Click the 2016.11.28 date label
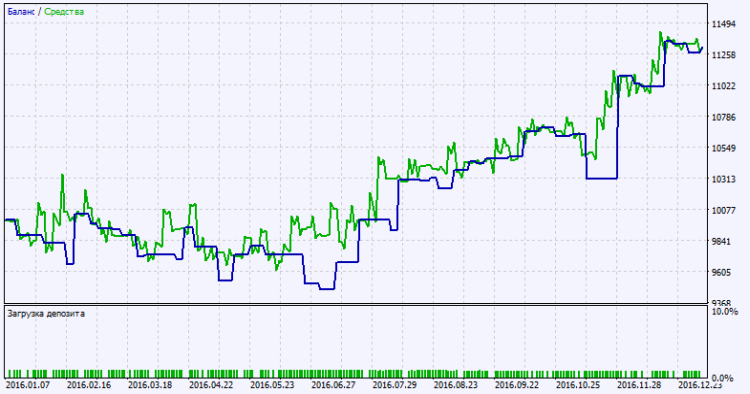The height and width of the screenshot is (394, 750). click(x=640, y=385)
